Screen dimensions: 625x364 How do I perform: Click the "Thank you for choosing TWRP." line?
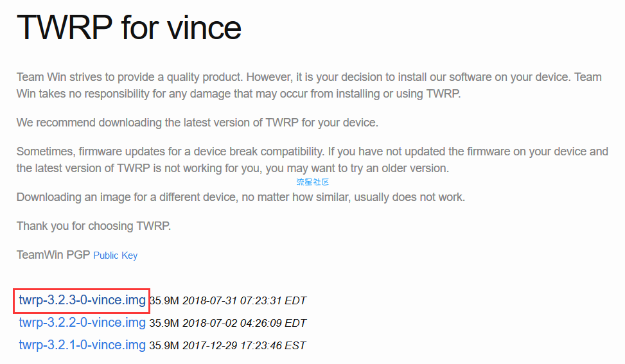(94, 226)
